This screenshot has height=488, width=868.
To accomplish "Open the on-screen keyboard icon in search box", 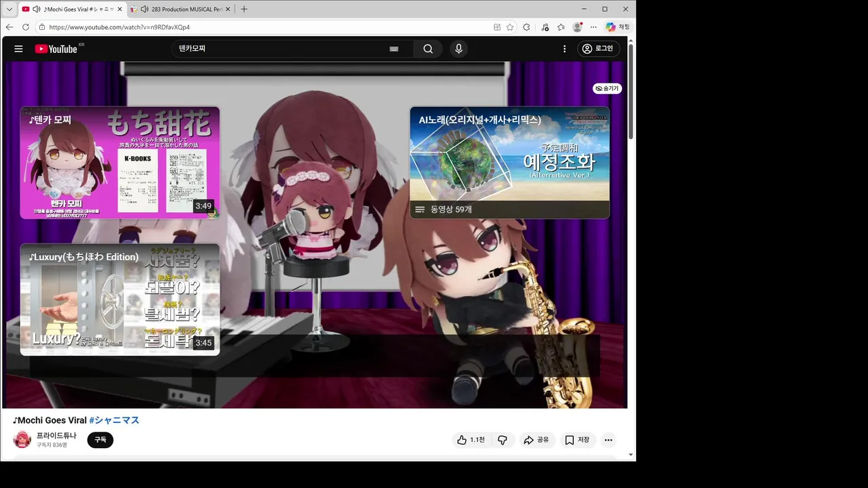I will 394,49.
